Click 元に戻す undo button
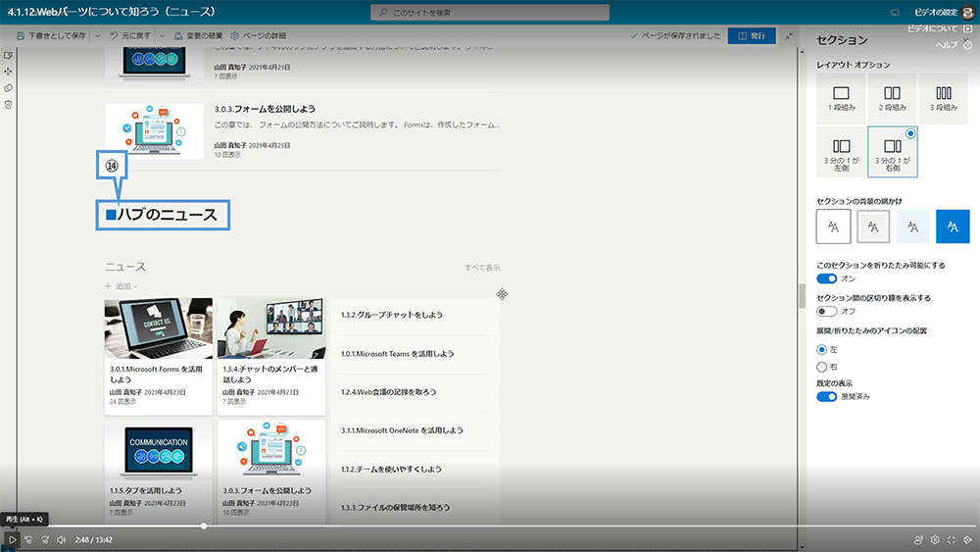980x552 pixels. click(130, 35)
